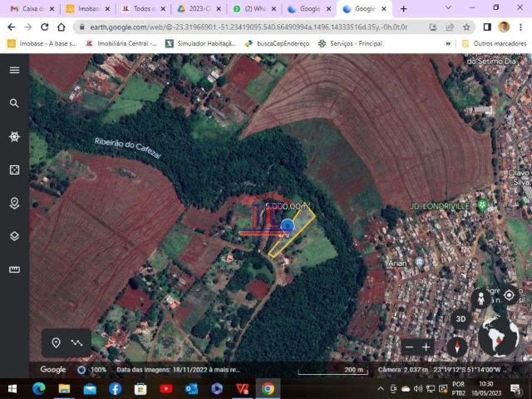This screenshot has height=399, width=532.
Task: Open the tab search dropdown arrow
Action: [448, 7]
